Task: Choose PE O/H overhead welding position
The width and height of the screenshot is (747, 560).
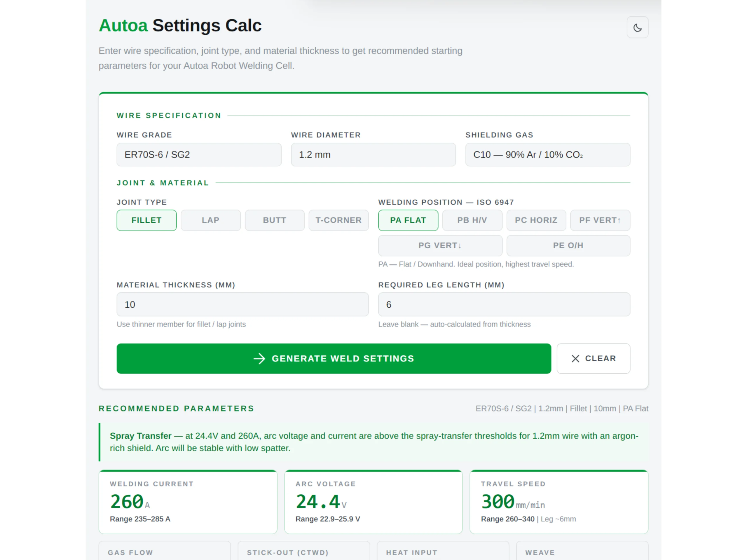Action: tap(568, 245)
